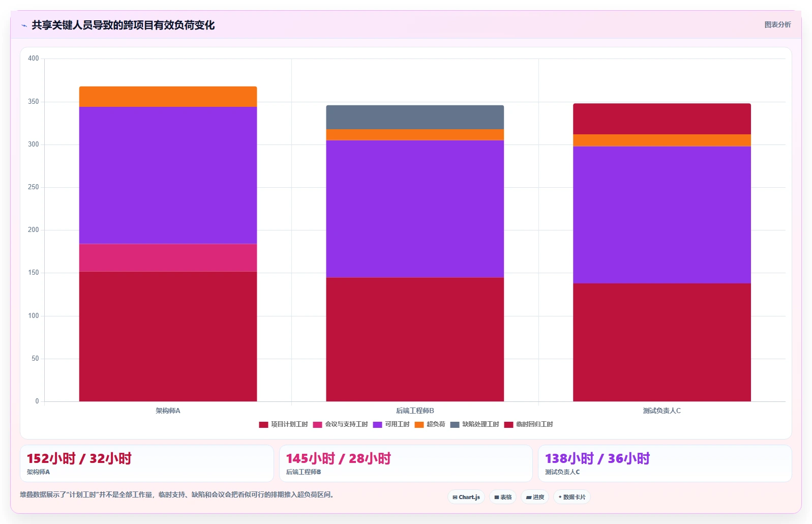Click the orange 超负荷 segment of the 架构师A bar
This screenshot has width=812, height=524.
[x=168, y=97]
